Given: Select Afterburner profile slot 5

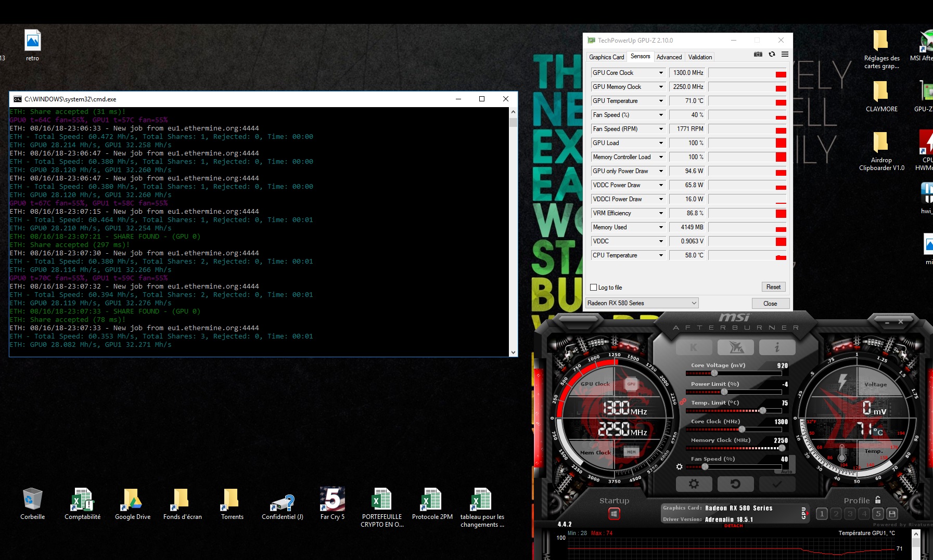Looking at the screenshot, I should click(x=878, y=513).
